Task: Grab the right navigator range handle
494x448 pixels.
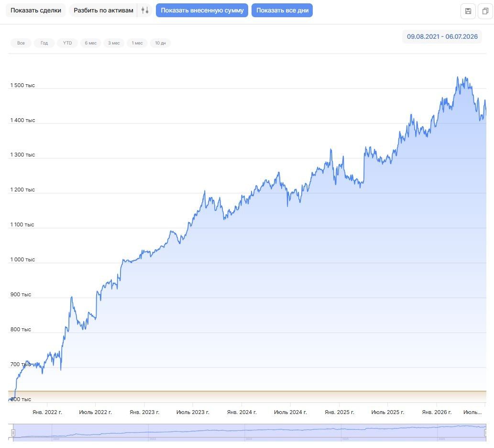Action: [486, 433]
